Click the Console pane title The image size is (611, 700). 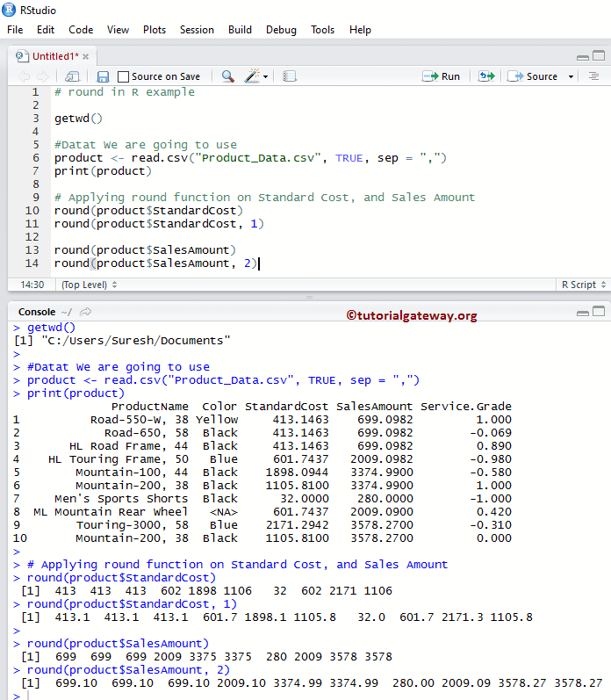point(37,312)
